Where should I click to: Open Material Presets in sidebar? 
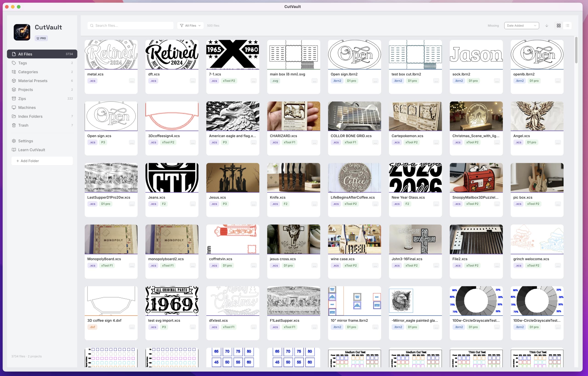pos(42,81)
